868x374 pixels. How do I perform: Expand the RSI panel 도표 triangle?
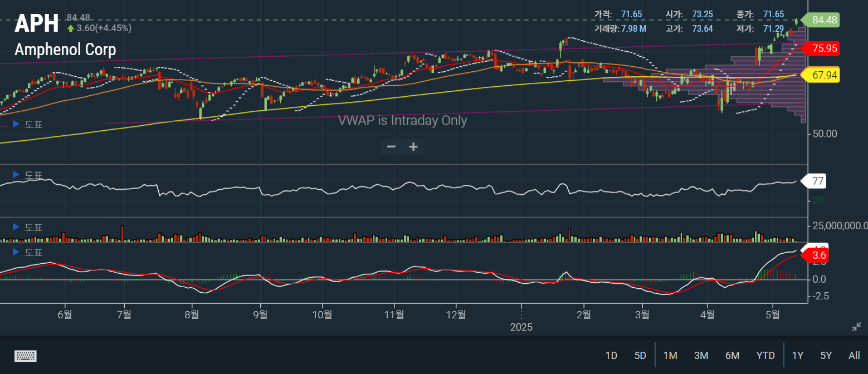pos(16,175)
